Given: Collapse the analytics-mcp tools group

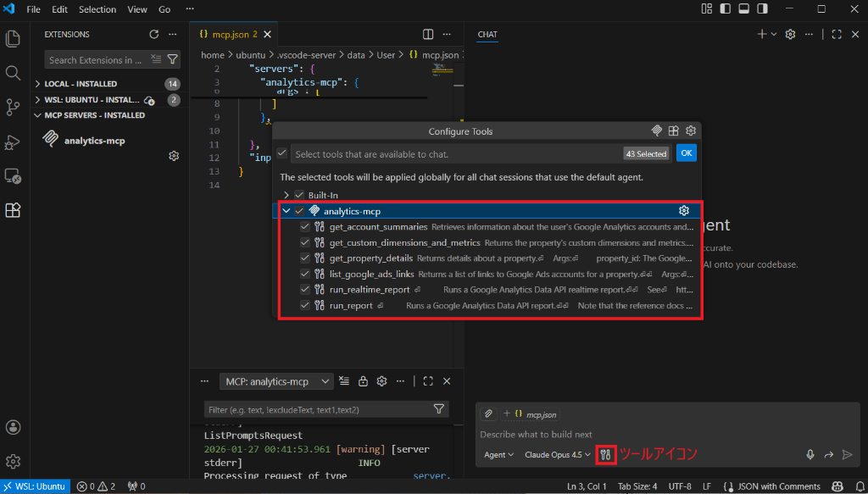Looking at the screenshot, I should (287, 211).
